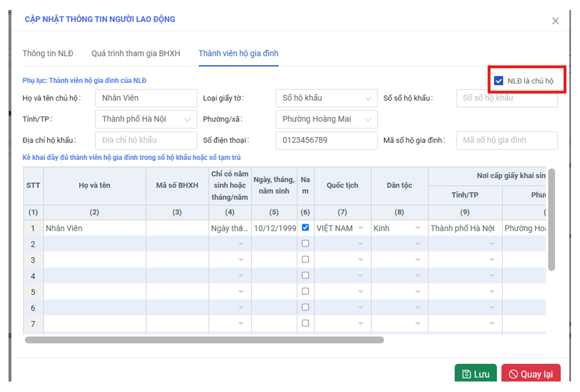580x392 pixels.
Task: Click the vertical scrollbar of the table
Action: (x=551, y=219)
